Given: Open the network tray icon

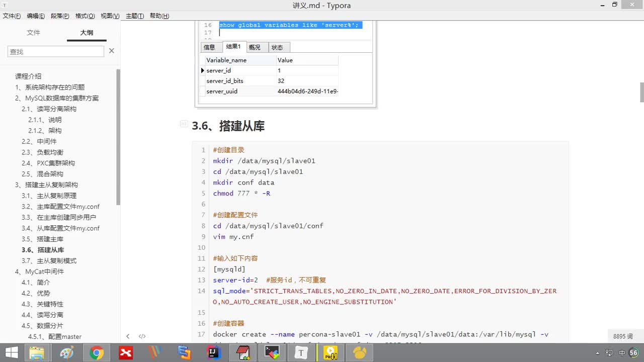Looking at the screenshot, I should tap(609, 353).
